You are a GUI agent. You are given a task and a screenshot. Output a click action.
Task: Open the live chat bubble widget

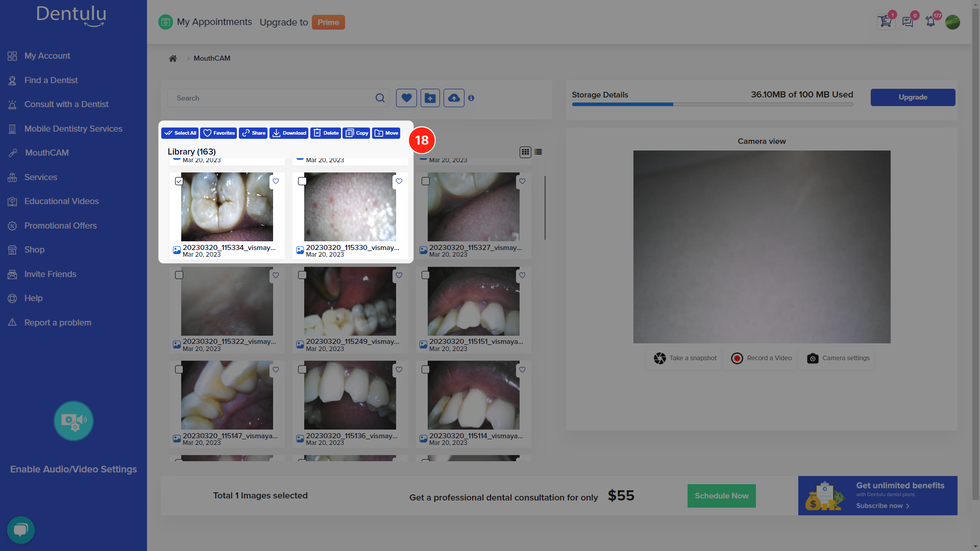[21, 530]
